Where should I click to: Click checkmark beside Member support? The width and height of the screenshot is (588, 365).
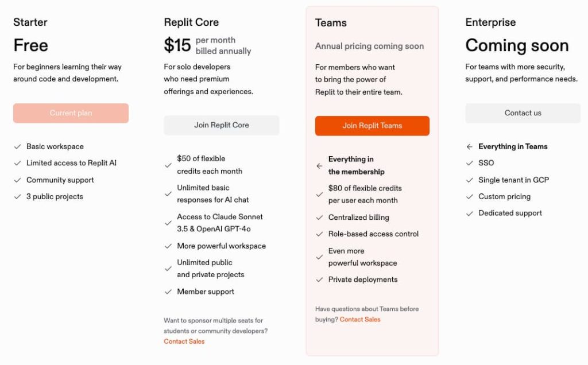(168, 292)
